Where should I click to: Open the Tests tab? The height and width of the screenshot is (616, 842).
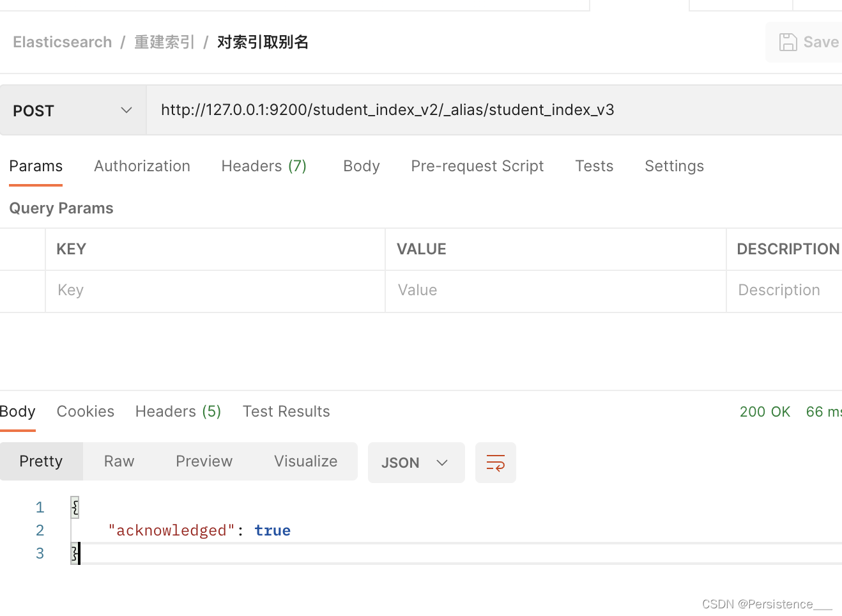click(594, 166)
